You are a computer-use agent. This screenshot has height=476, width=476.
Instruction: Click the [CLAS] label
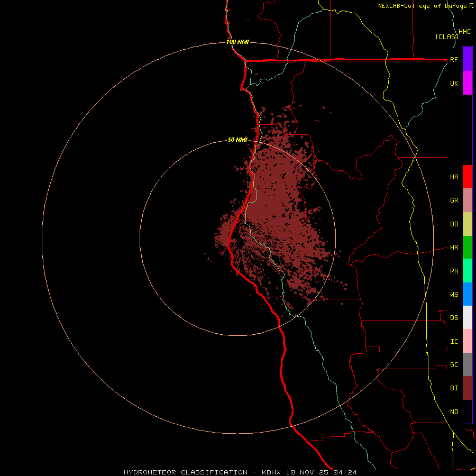(446, 36)
